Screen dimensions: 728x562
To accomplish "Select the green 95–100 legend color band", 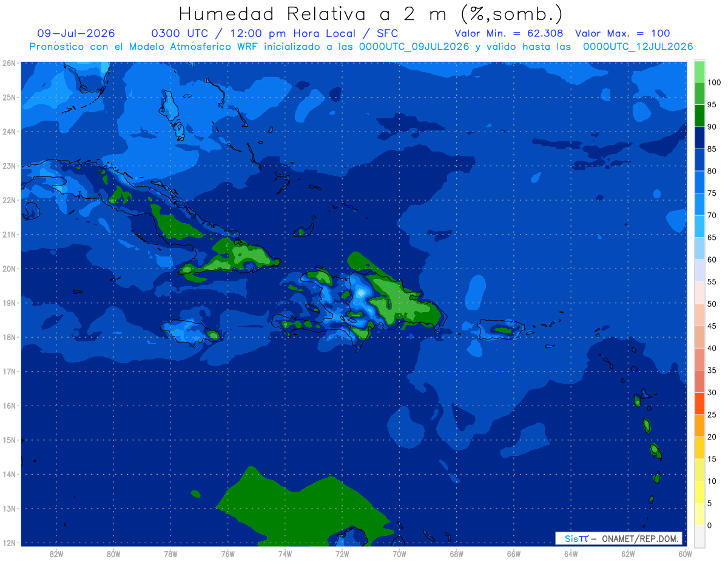I will pyautogui.click(x=699, y=94).
